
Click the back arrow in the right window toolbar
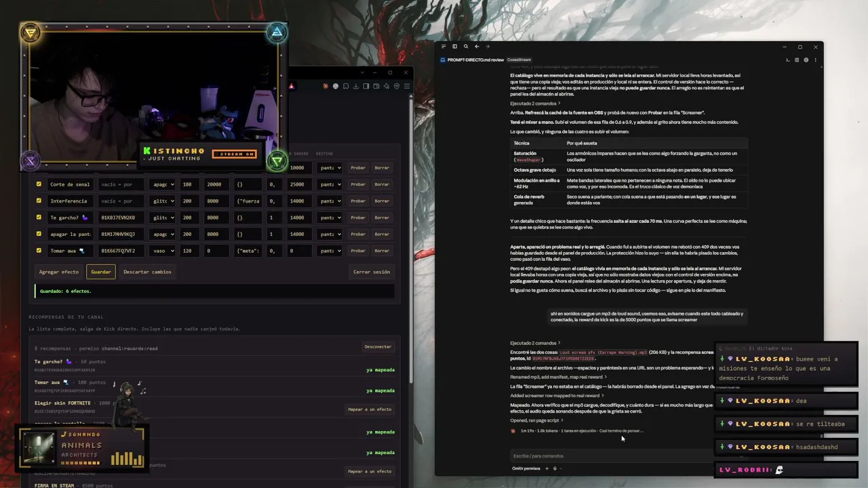(x=477, y=46)
